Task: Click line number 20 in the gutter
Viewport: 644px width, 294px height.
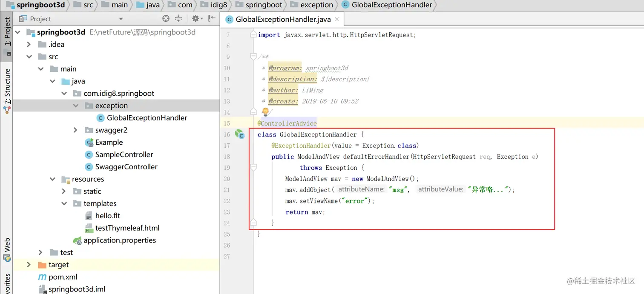Action: [227, 179]
